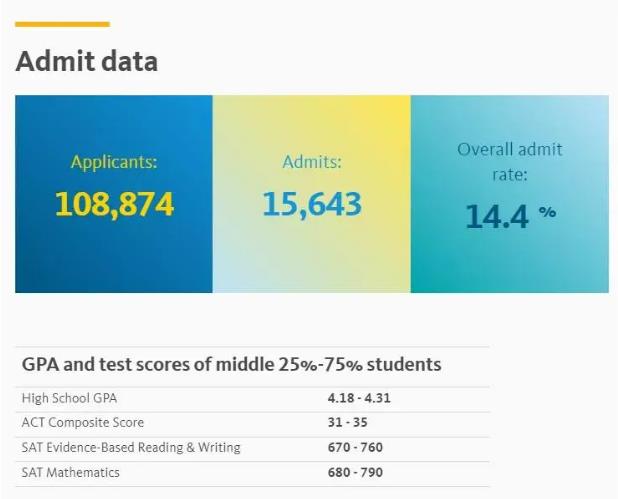
Task: Select the SAT Mathematics row label
Action: [x=71, y=472]
